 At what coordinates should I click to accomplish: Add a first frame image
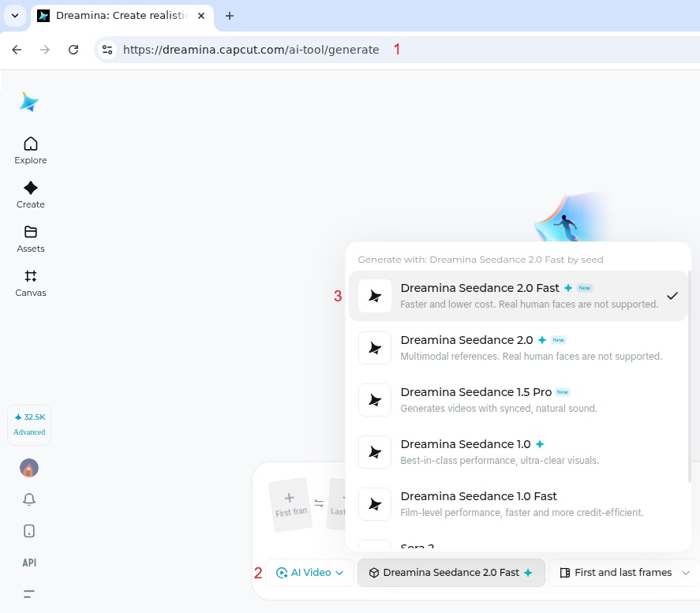pos(290,503)
